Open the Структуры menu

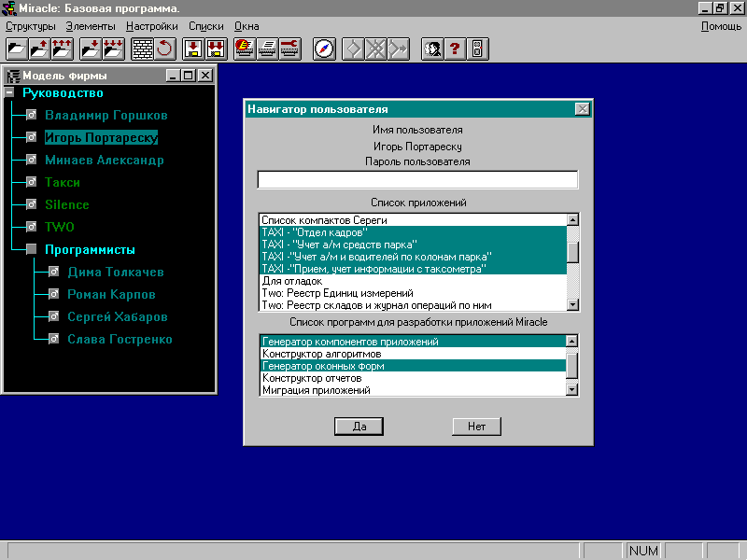tap(31, 26)
